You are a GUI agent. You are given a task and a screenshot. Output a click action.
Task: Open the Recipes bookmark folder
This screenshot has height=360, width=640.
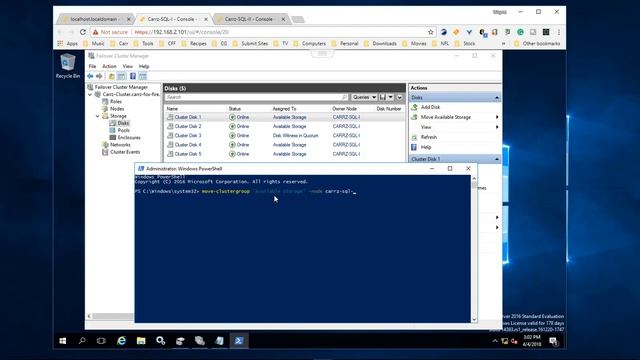(194, 43)
